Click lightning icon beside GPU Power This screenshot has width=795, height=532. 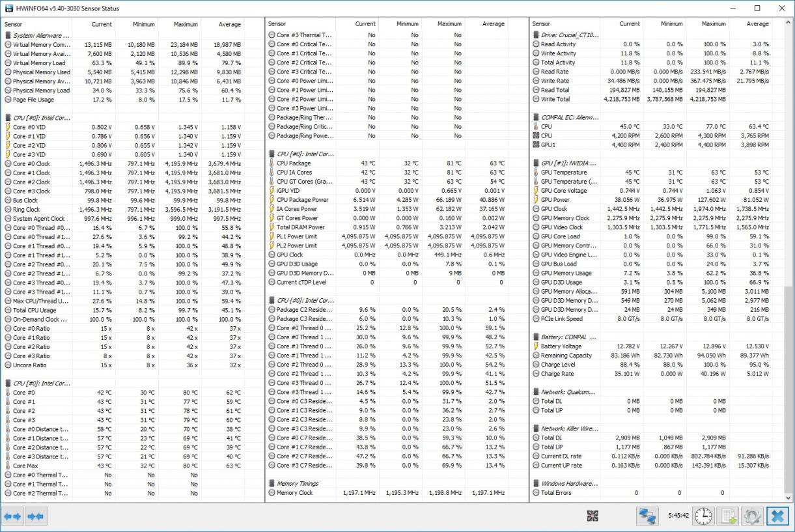tap(536, 200)
